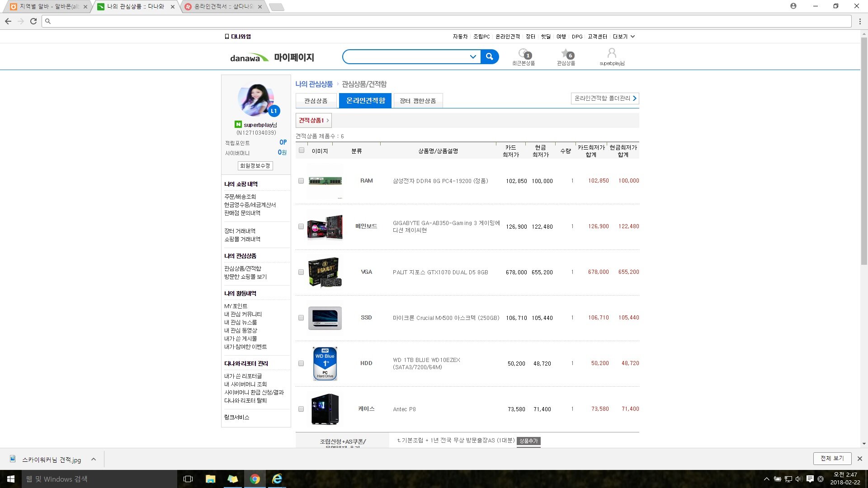The image size is (868, 488).
Task: Open Task View on the taskbar
Action: (x=188, y=479)
